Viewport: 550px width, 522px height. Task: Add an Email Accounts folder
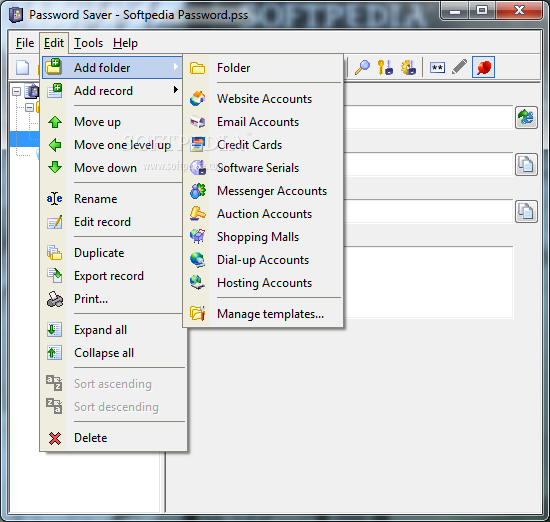pos(263,122)
